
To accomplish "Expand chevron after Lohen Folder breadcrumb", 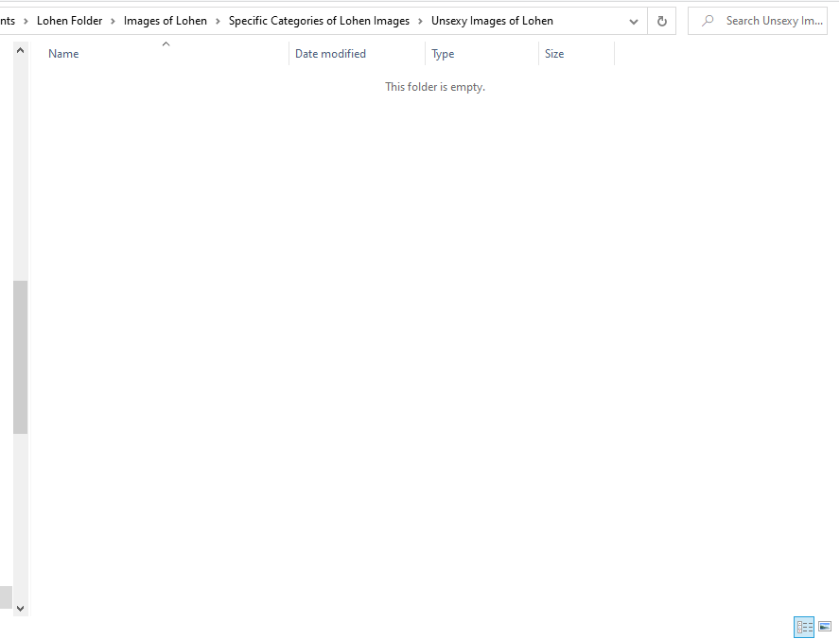I will point(113,22).
